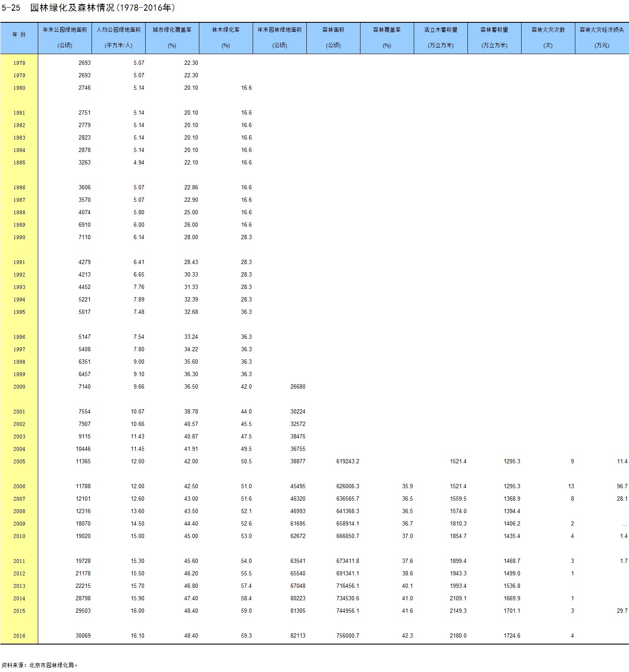
Task: Select forest area 619243.2 for 2005
Action: (x=348, y=461)
